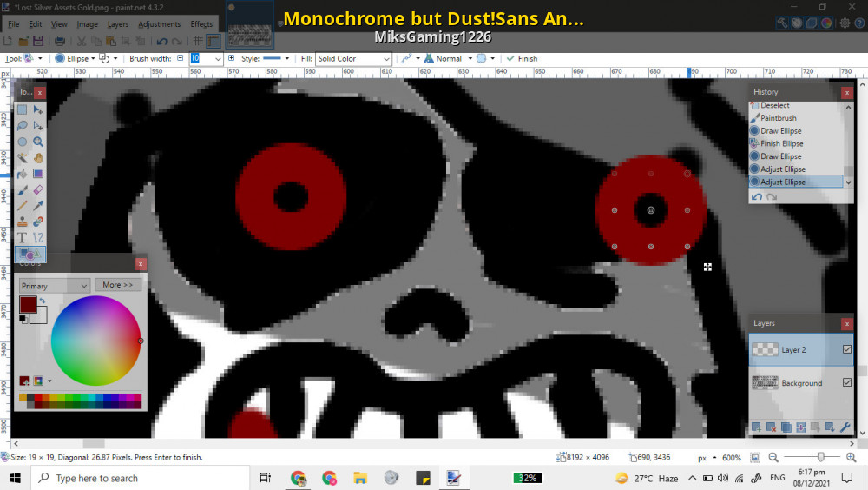Screen dimensions: 868x490
Task: Click the Finish button
Action: point(522,58)
